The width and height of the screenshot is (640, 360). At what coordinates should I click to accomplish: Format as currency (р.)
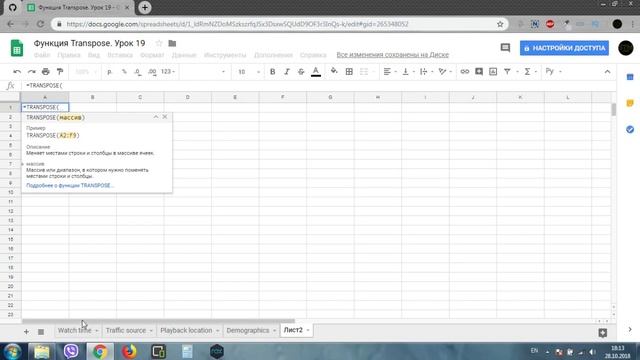pyautogui.click(x=109, y=71)
